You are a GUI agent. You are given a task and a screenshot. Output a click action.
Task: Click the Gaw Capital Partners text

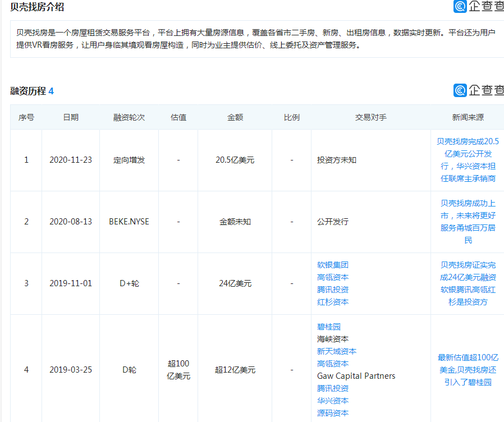click(x=356, y=376)
